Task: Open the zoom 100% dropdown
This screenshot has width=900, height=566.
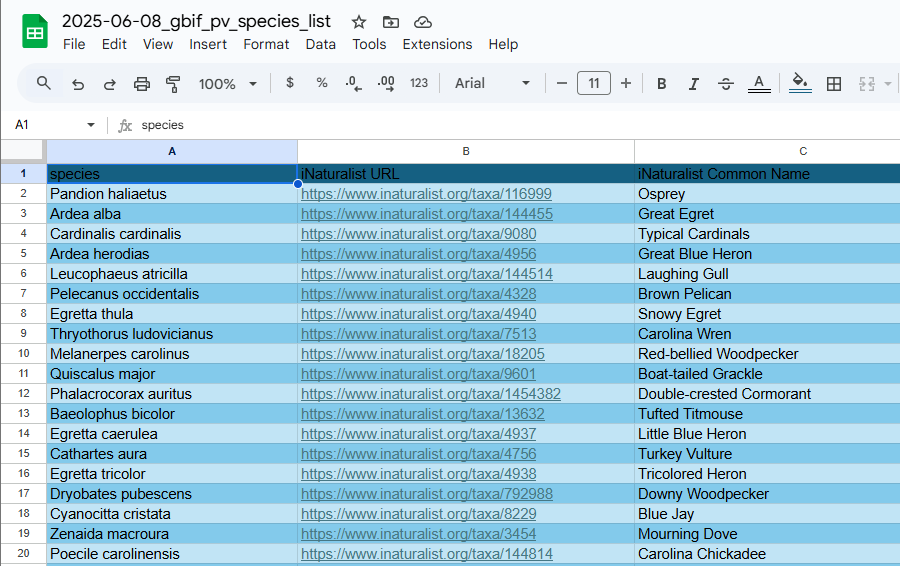Action: tap(227, 84)
